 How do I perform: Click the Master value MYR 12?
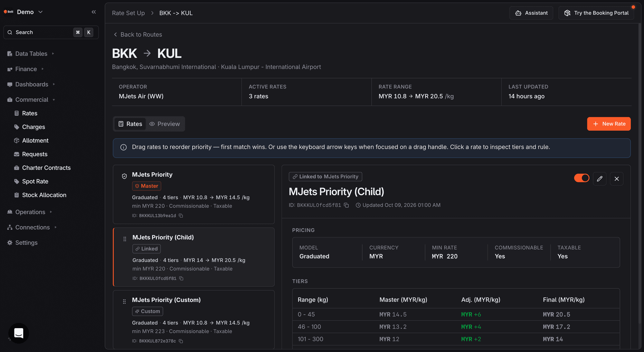tap(389, 339)
